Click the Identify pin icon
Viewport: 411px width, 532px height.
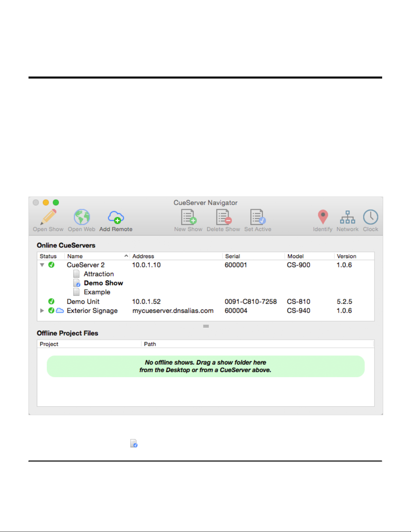click(x=323, y=217)
